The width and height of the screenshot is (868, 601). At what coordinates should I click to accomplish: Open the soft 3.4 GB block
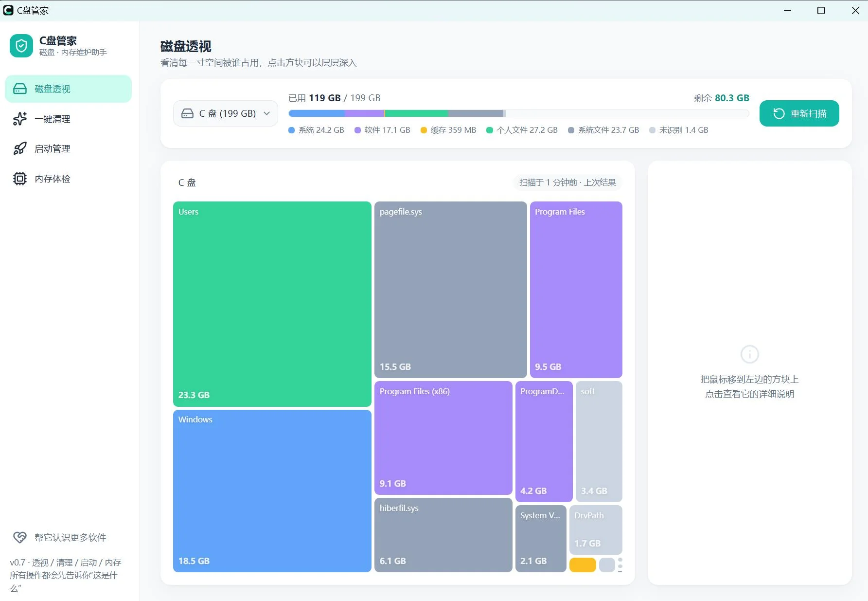(x=599, y=441)
